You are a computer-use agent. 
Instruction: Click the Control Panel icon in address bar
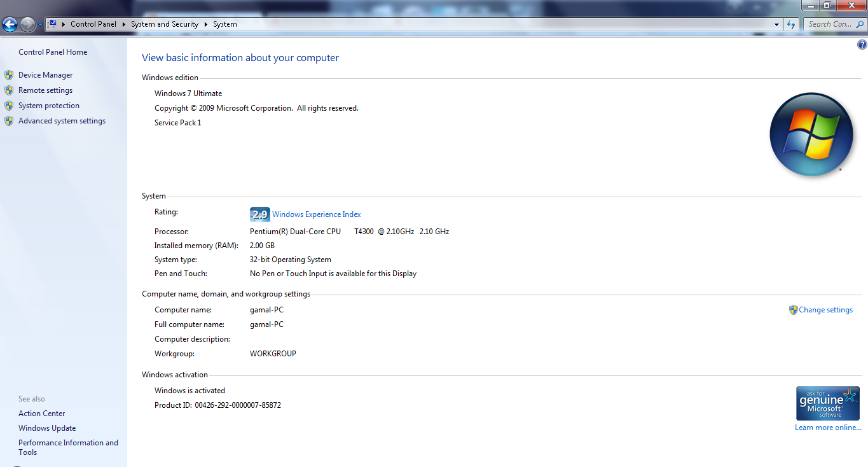[x=52, y=24]
